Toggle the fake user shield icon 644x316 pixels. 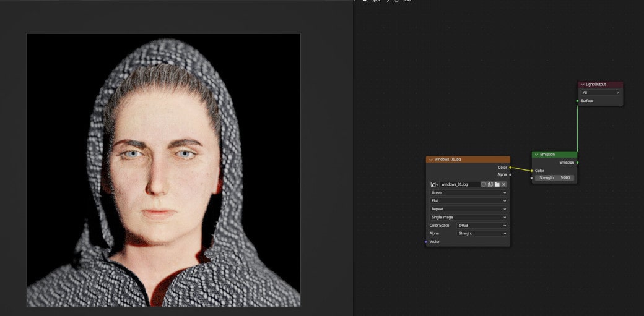[484, 185]
